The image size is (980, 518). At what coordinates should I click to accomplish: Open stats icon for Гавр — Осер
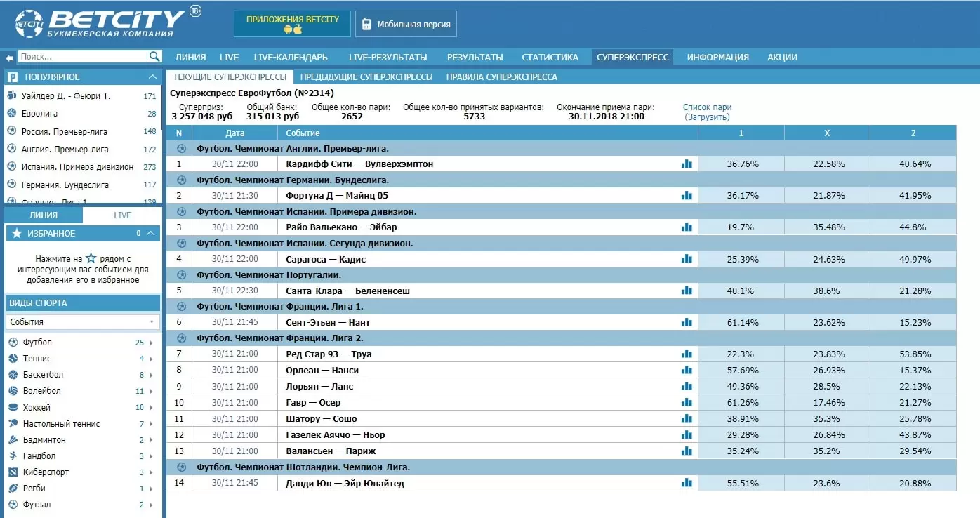[x=687, y=402]
